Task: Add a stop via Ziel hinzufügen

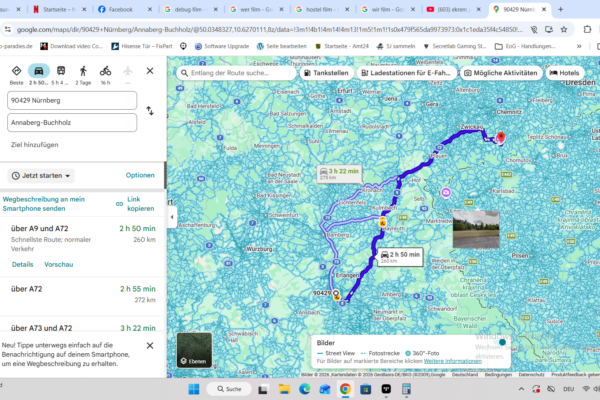Action: (x=35, y=145)
